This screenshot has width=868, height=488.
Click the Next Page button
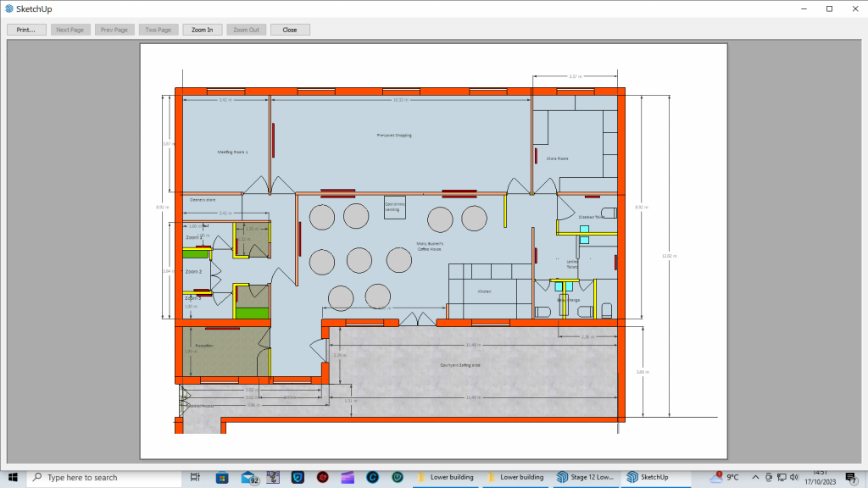click(70, 30)
